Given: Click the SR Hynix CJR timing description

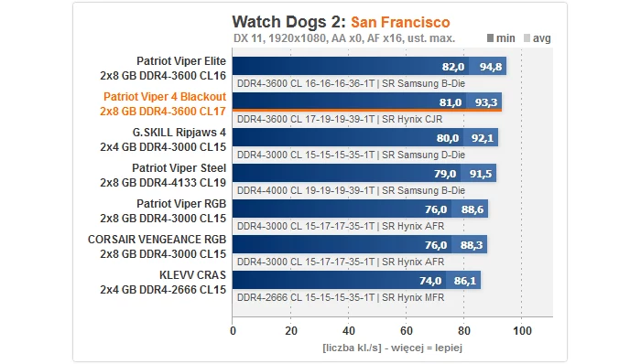Looking at the screenshot, I should (x=340, y=119).
